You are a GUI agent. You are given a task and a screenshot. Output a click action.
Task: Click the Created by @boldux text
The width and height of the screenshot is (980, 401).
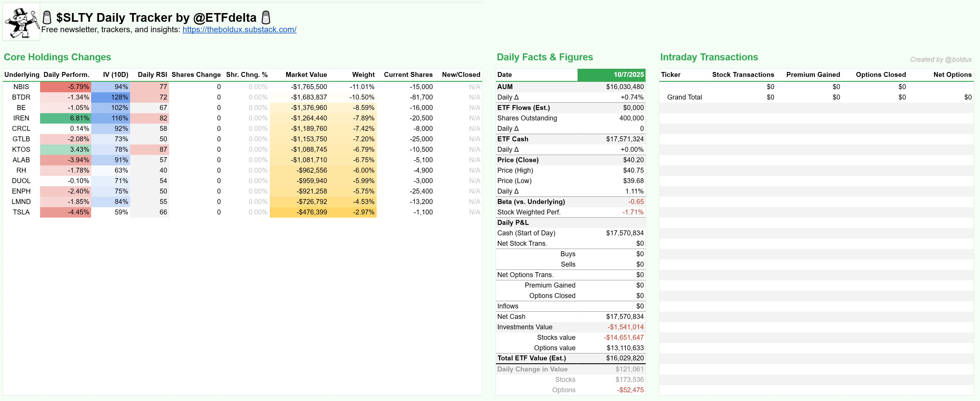point(941,59)
